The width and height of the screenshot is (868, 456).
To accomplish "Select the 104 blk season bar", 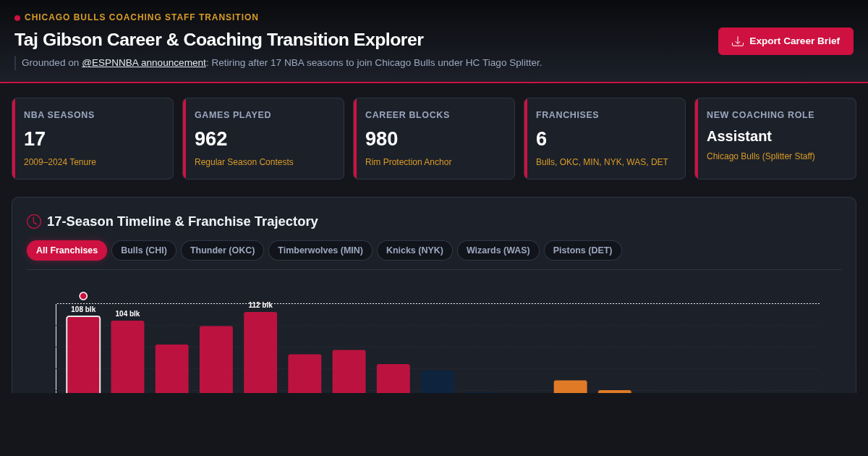I will point(127,357).
